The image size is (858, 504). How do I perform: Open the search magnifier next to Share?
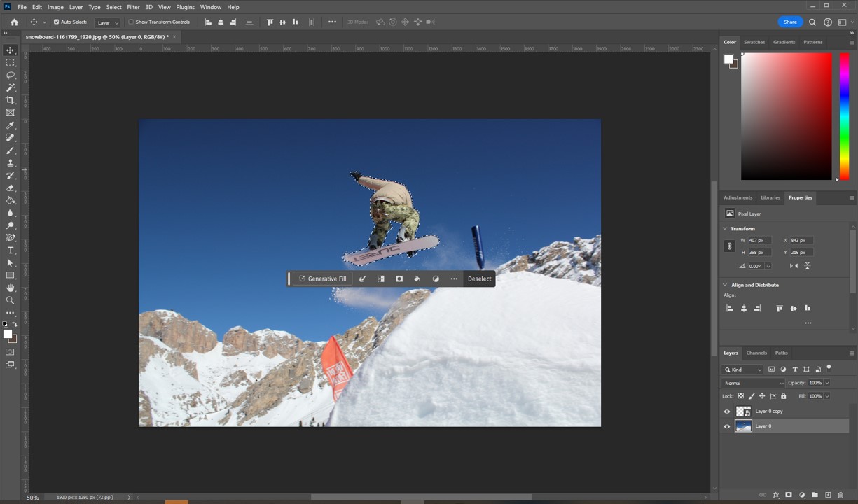[812, 22]
